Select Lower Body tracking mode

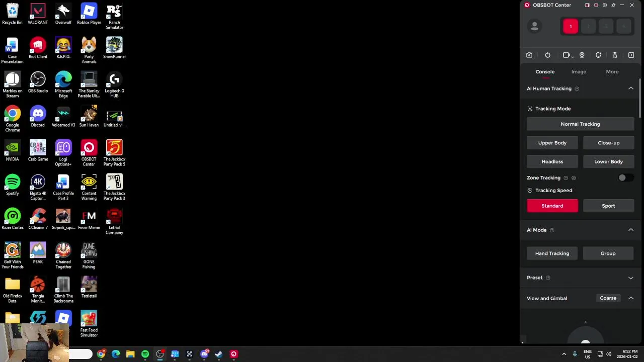609,161
